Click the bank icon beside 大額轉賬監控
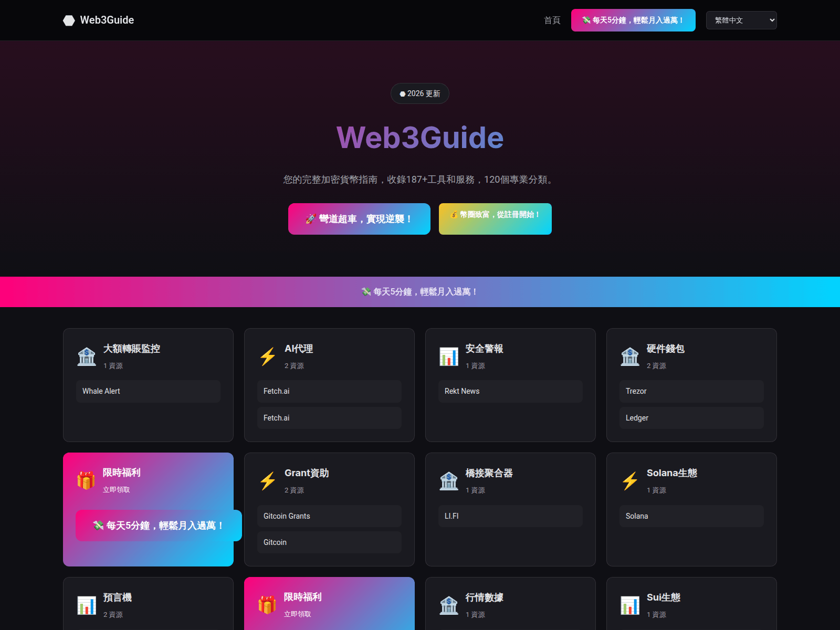Screen dimensions: 840x630 (x=87, y=356)
